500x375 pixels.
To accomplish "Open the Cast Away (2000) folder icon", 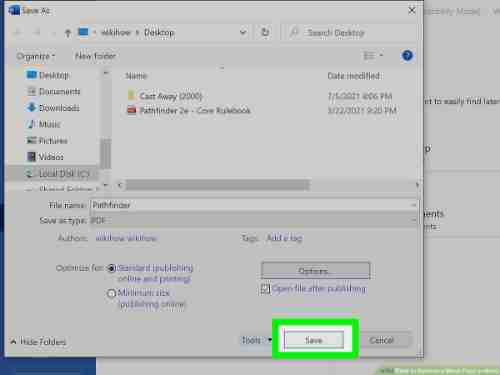I will pyautogui.click(x=131, y=95).
